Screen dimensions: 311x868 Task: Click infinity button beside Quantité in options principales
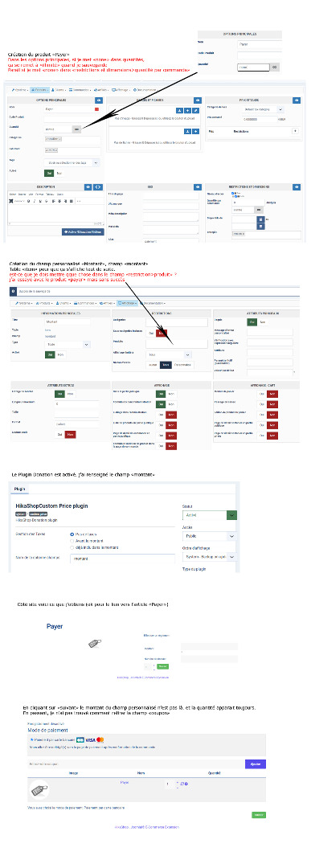tap(77, 128)
